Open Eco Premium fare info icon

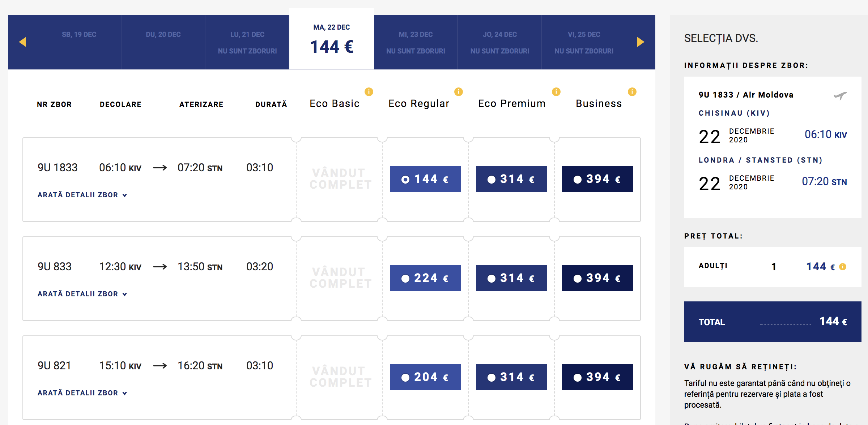click(x=556, y=92)
